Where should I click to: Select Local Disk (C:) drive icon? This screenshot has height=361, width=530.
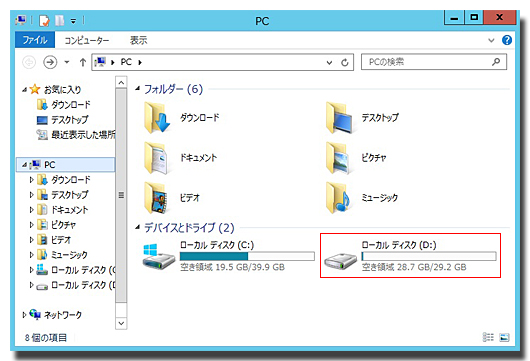(x=158, y=257)
